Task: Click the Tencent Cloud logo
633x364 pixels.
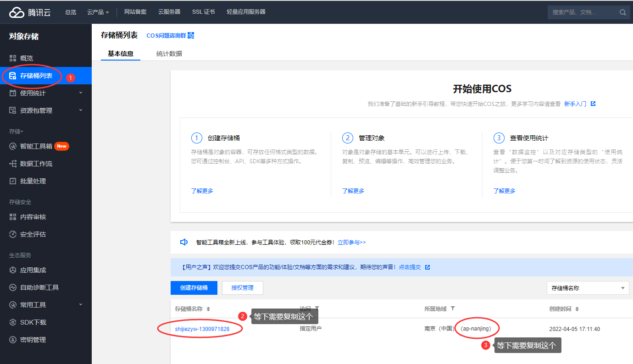Action: click(30, 12)
